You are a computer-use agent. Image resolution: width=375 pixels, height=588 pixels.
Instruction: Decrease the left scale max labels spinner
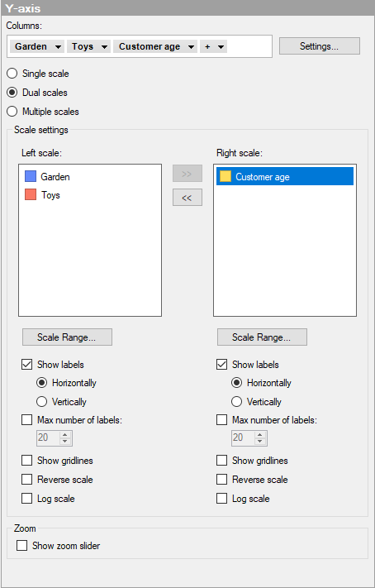pyautogui.click(x=65, y=442)
